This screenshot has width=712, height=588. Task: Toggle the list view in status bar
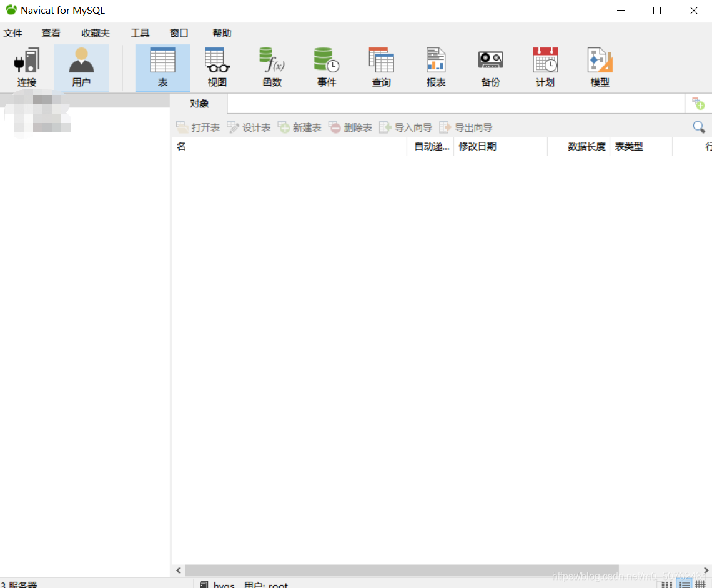(x=684, y=584)
